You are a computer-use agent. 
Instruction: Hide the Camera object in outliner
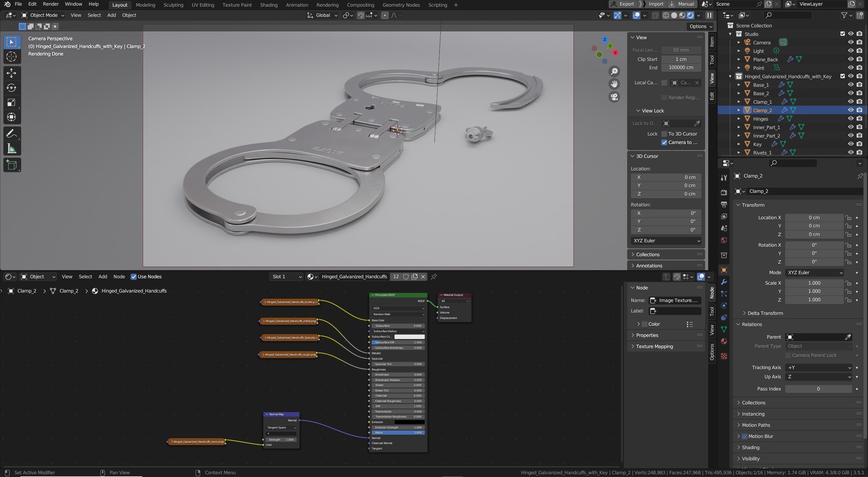pos(850,43)
